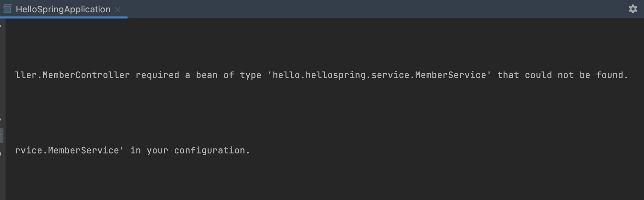Click 'MemberController' in the error line

click(x=86, y=75)
